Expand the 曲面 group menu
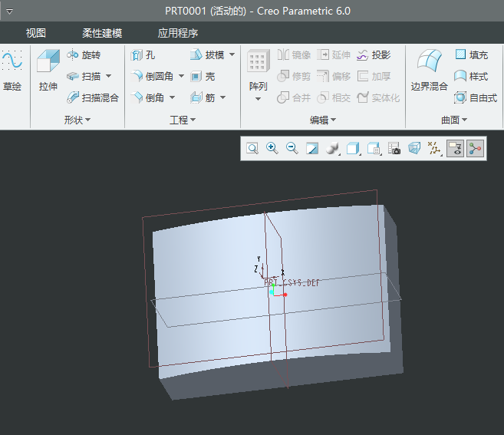The image size is (504, 435). (454, 120)
